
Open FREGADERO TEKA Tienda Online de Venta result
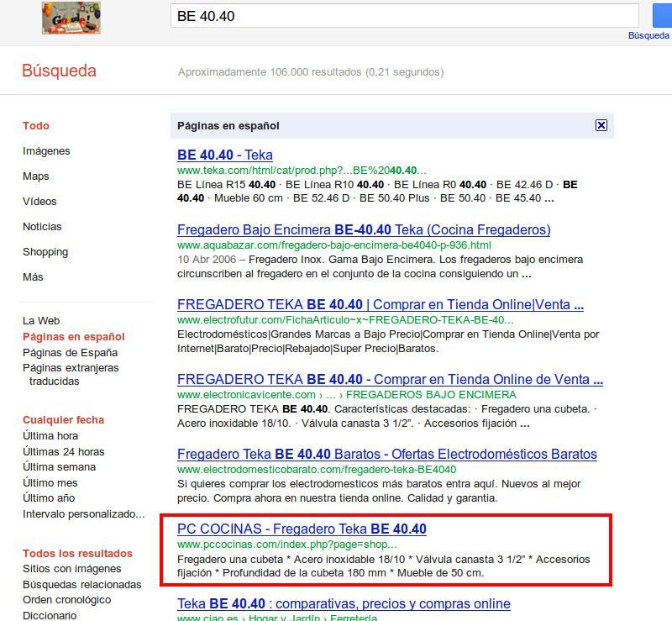point(390,379)
